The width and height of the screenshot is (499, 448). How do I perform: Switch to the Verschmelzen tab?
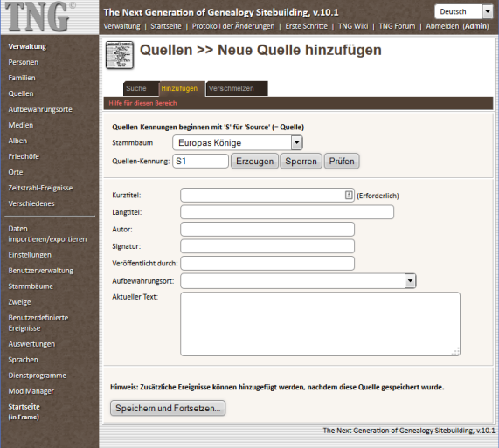pos(237,88)
